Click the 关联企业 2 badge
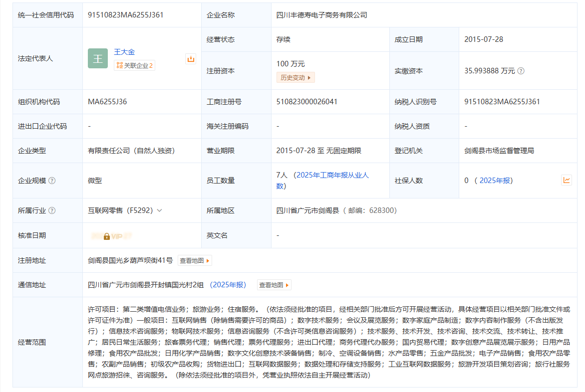 134,65
